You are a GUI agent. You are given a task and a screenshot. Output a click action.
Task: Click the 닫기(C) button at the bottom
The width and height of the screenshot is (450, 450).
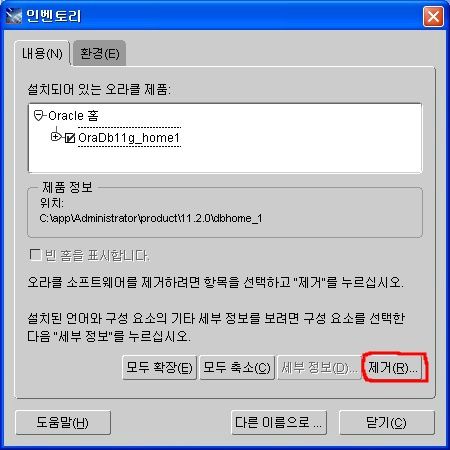(387, 423)
